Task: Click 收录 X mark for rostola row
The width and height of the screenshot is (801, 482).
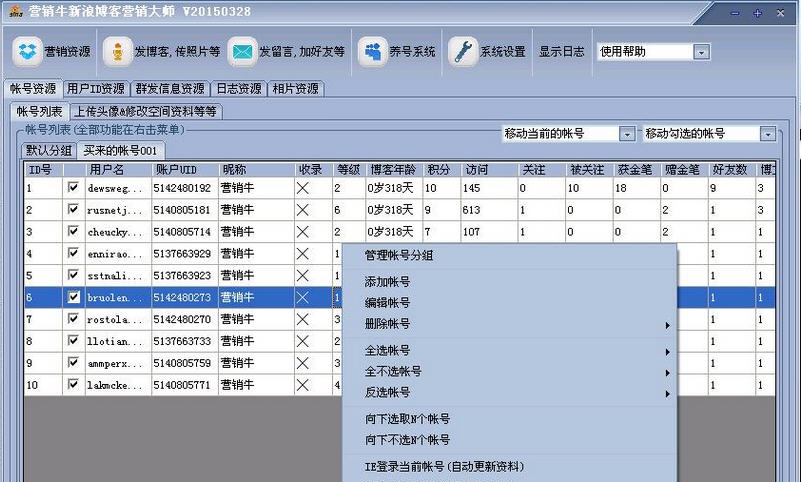Action: point(302,319)
